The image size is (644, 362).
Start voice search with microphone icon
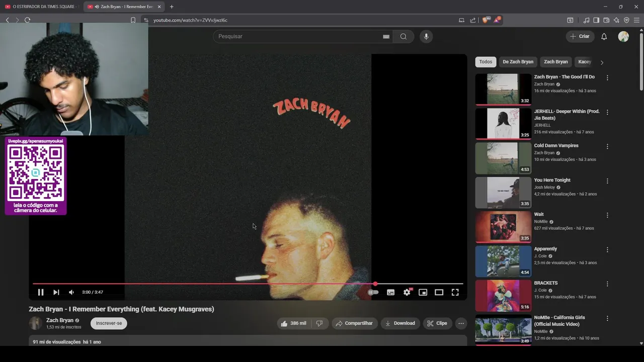point(426,36)
